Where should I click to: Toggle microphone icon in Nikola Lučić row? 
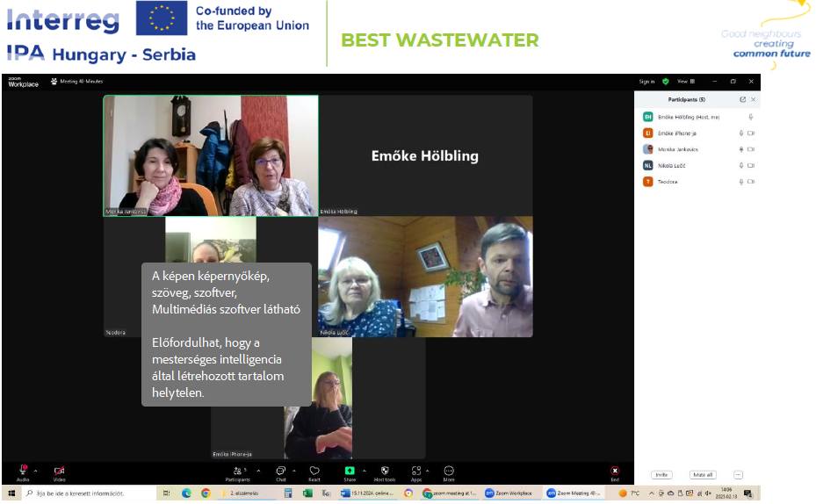tap(741, 165)
